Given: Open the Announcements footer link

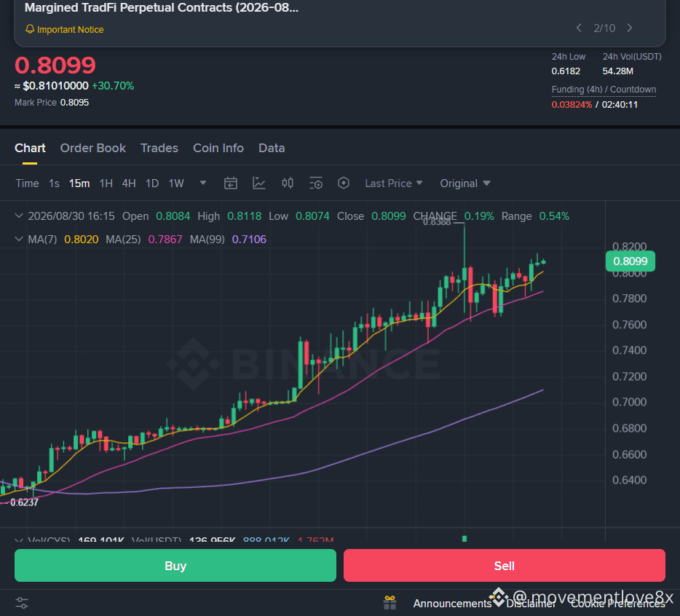Looking at the screenshot, I should [452, 604].
